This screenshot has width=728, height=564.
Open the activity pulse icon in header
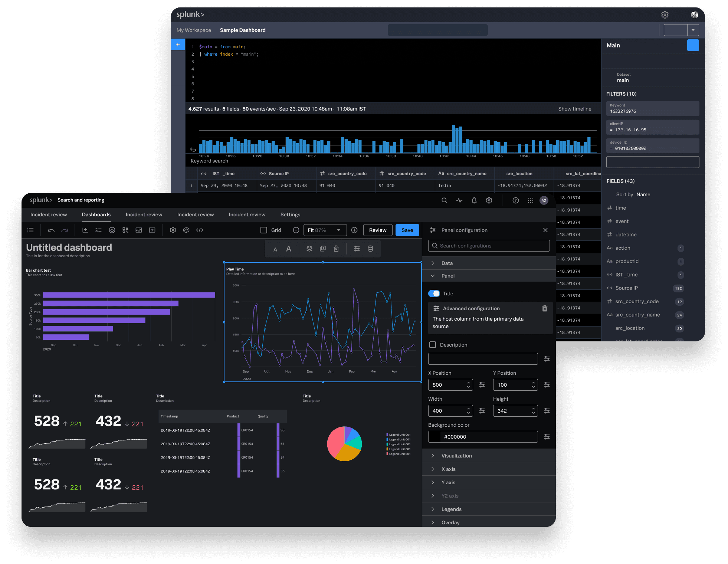click(x=459, y=200)
